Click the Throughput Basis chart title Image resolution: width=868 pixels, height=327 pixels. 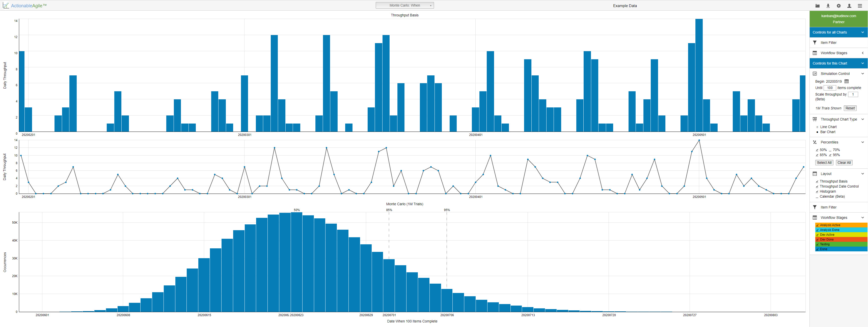click(x=405, y=15)
